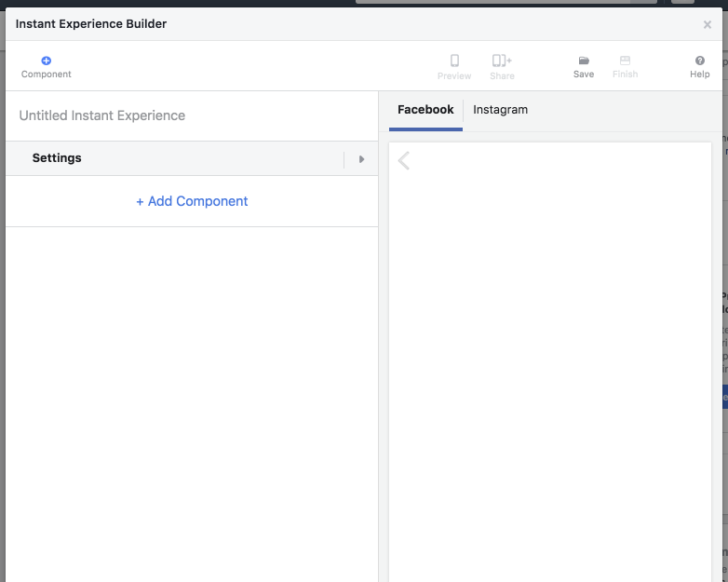Save the Instant Experience
Viewport: 728px width, 582px height.
click(584, 67)
